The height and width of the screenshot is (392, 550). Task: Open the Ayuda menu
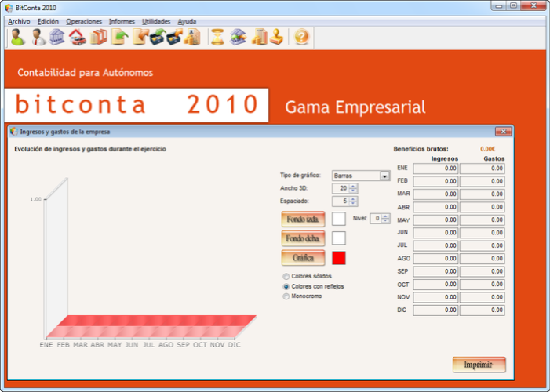click(187, 21)
